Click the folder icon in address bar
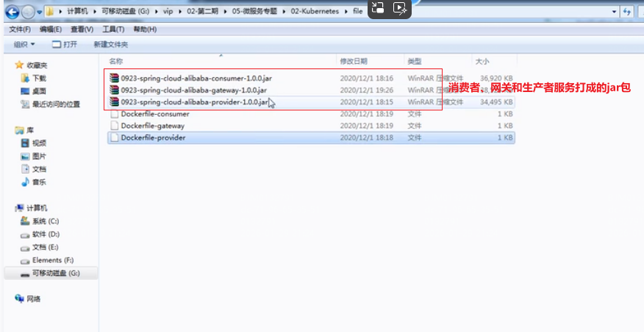Image resolution: width=644 pixels, height=332 pixels. (x=50, y=11)
